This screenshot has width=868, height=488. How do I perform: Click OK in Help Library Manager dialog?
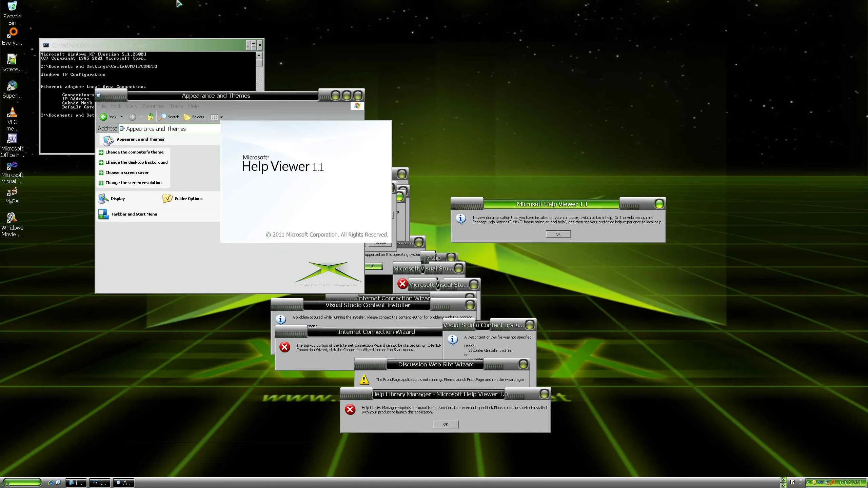446,424
